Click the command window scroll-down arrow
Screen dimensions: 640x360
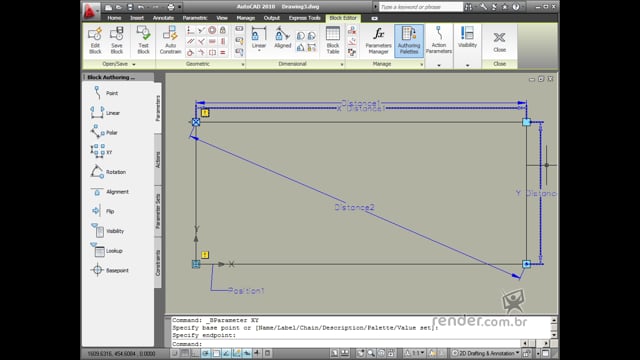tap(554, 335)
